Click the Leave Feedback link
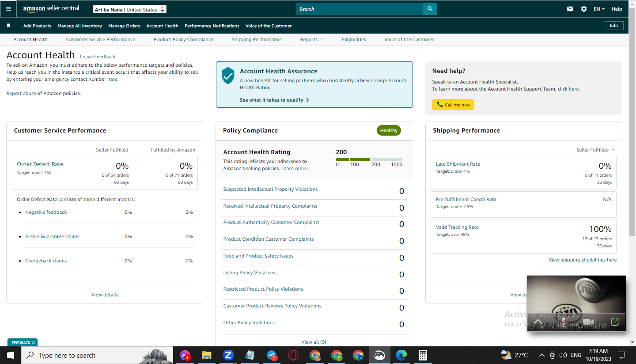This screenshot has height=364, width=636. click(98, 57)
